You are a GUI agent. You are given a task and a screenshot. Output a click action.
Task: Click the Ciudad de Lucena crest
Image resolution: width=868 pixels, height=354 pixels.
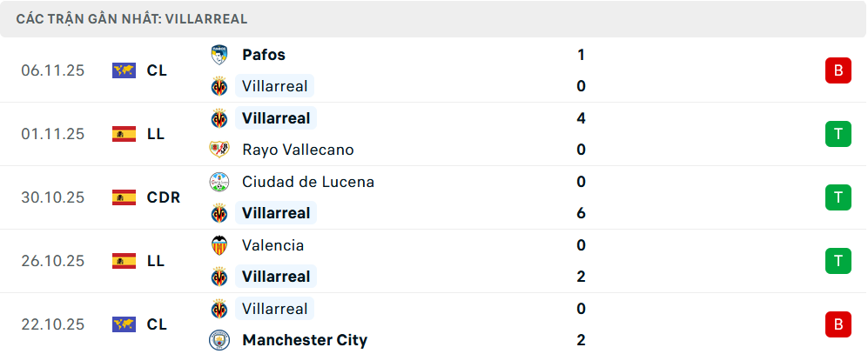(219, 182)
